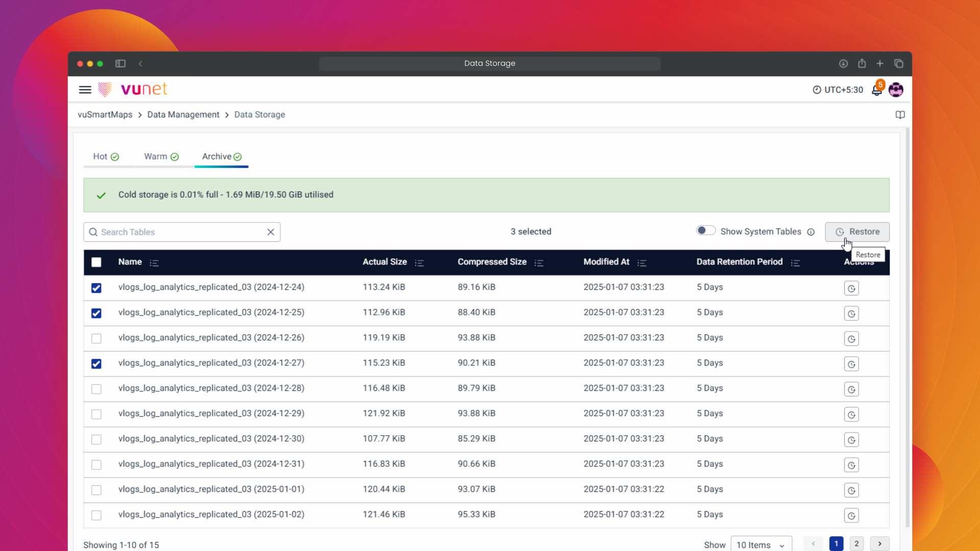Select the 2024-12-30 table checkbox
Viewport: 980px width, 551px height.
(x=96, y=439)
